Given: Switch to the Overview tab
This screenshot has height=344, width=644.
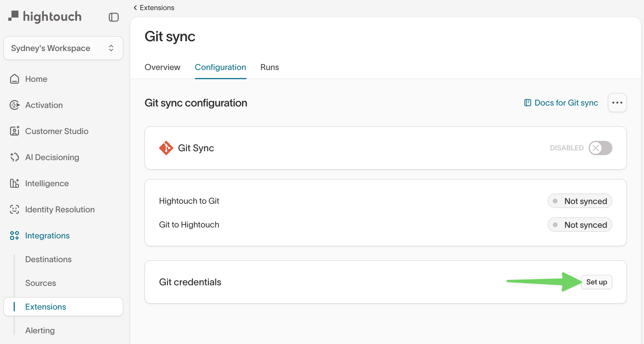Looking at the screenshot, I should point(162,67).
